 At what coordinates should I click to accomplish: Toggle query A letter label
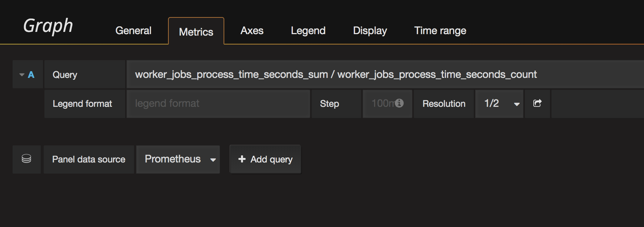coord(31,75)
